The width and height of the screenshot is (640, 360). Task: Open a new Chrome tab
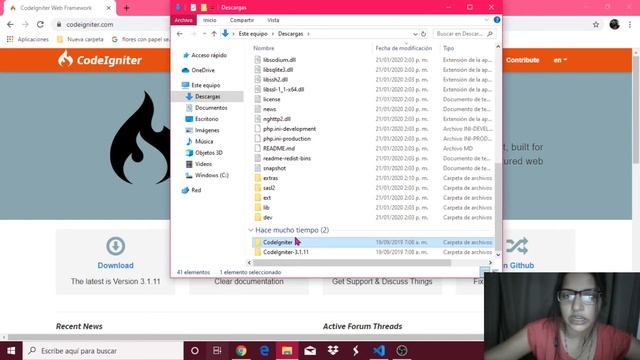point(127,8)
